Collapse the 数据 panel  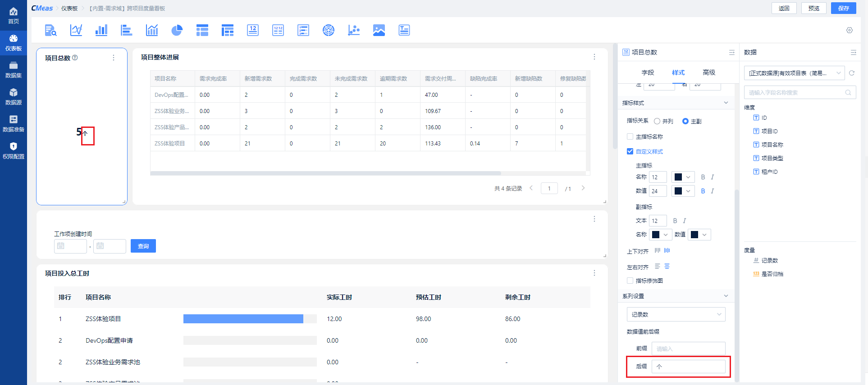tap(853, 52)
